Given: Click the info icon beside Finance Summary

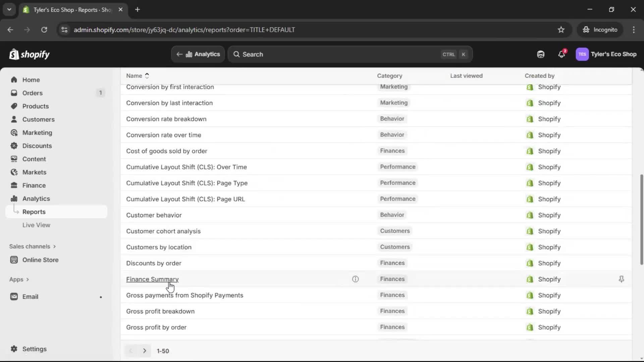Looking at the screenshot, I should click(x=356, y=279).
